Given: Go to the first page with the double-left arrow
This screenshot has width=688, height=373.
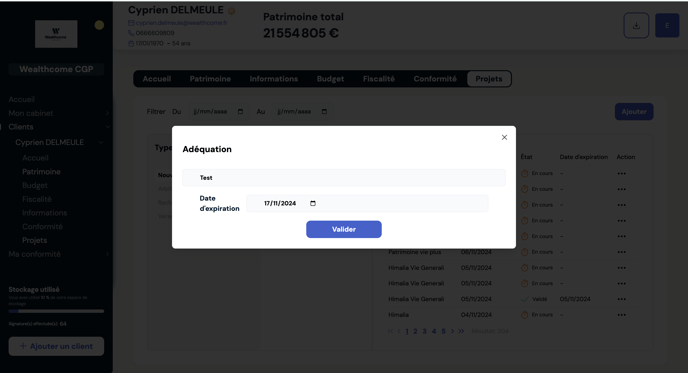Looking at the screenshot, I should (390, 331).
